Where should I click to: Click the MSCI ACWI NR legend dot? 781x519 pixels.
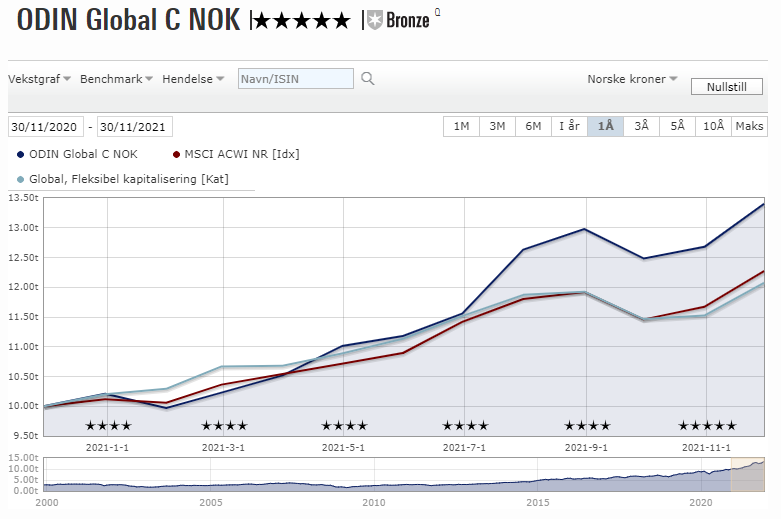click(176, 154)
